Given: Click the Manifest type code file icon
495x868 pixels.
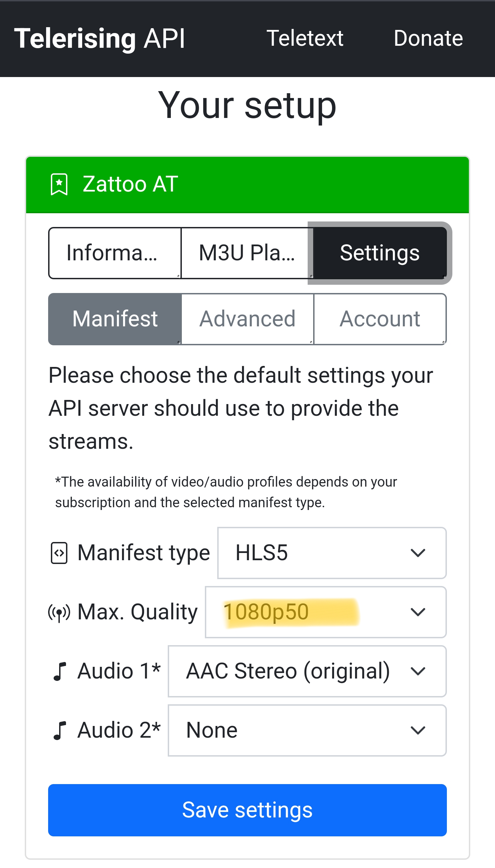Looking at the screenshot, I should click(x=59, y=553).
